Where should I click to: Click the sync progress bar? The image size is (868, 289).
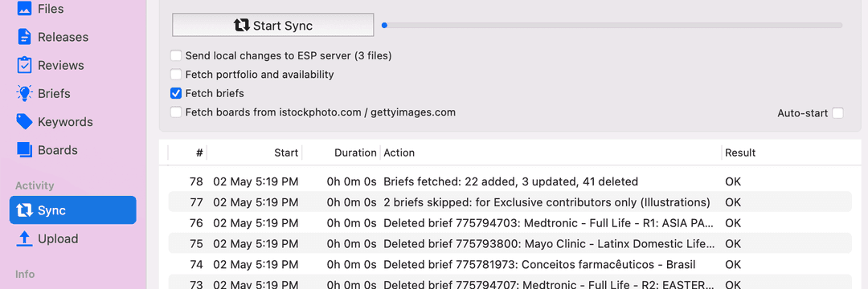(612, 25)
